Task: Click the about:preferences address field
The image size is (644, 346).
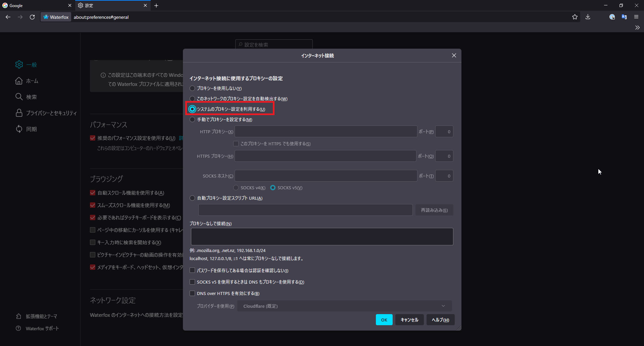Action: 319,17
